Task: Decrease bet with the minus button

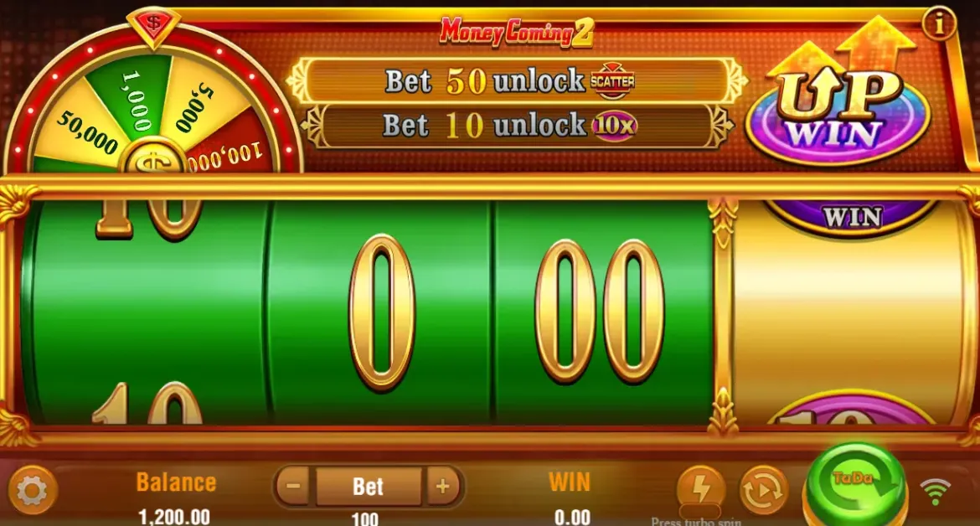Action: (293, 486)
